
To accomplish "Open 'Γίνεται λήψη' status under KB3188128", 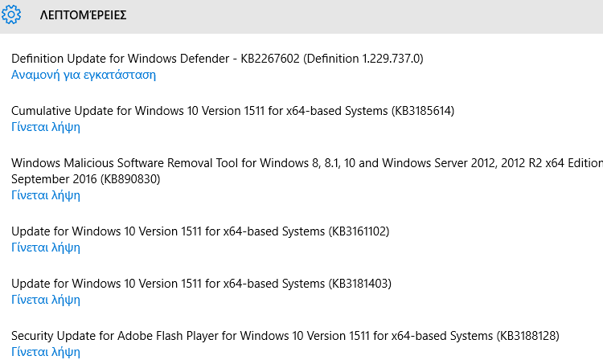I will (46, 352).
